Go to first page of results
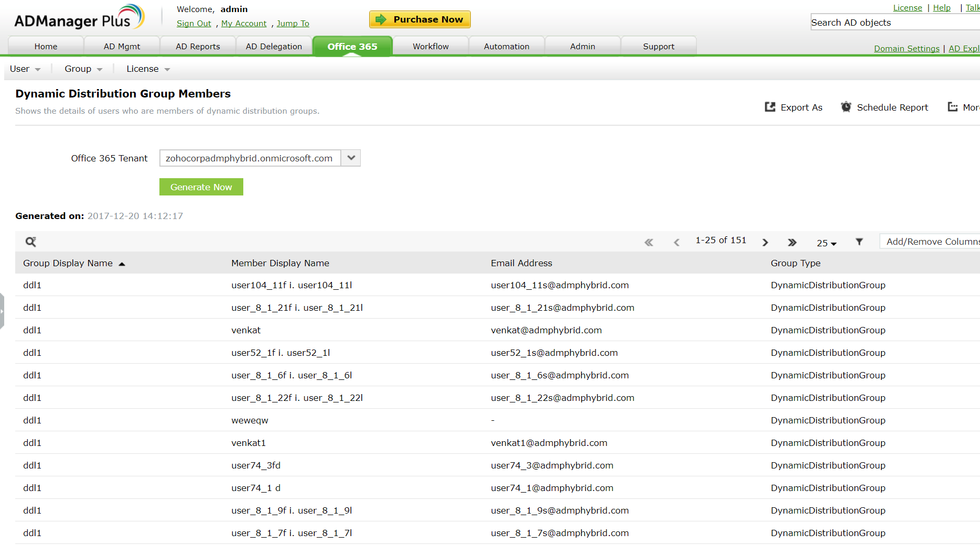The image size is (980, 545). pos(649,242)
